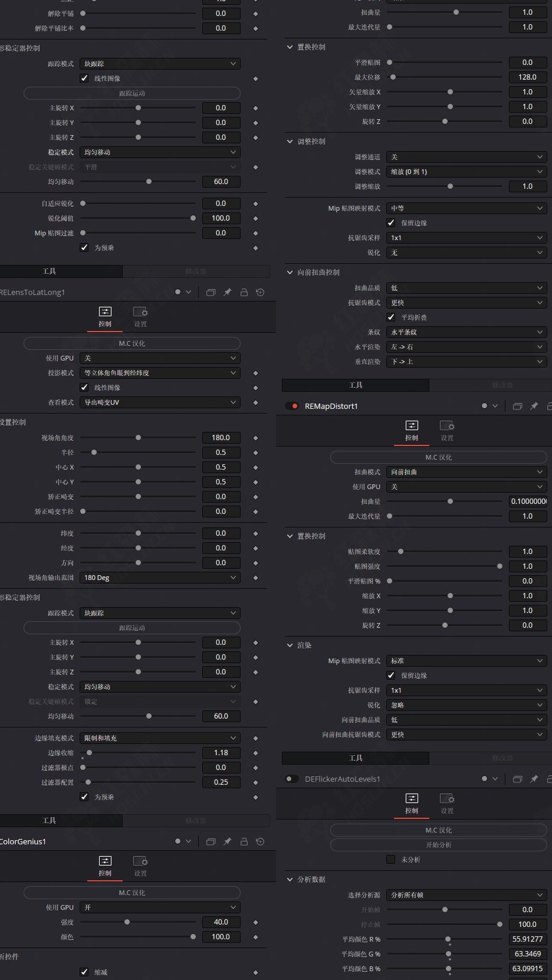Enable the DEFlickerAutoLevels1 node switch
The height and width of the screenshot is (980, 552).
(291, 779)
